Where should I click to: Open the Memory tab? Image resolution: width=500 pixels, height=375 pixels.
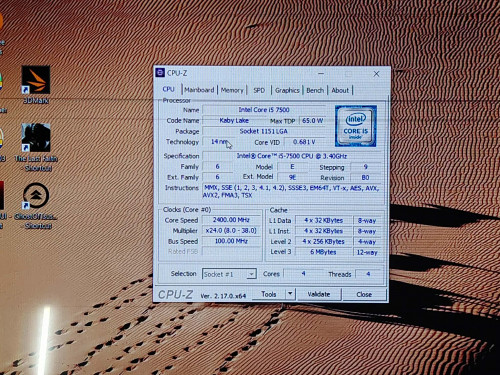[x=232, y=90]
